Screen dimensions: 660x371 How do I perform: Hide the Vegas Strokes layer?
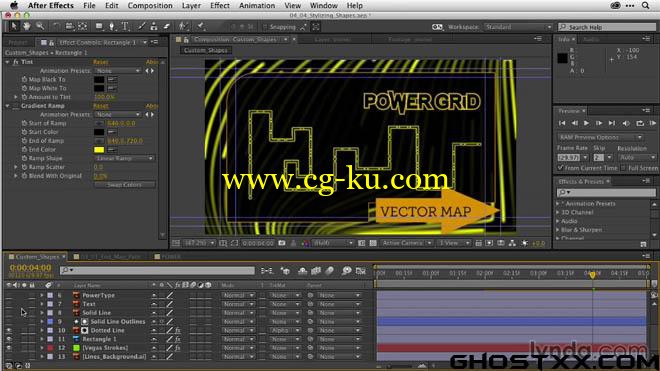tap(9, 348)
